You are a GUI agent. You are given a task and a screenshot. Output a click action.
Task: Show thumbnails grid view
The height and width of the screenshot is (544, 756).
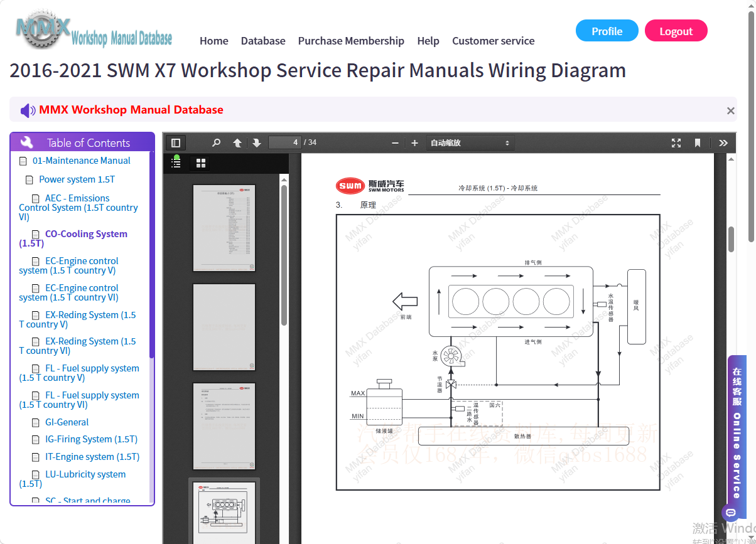(201, 163)
